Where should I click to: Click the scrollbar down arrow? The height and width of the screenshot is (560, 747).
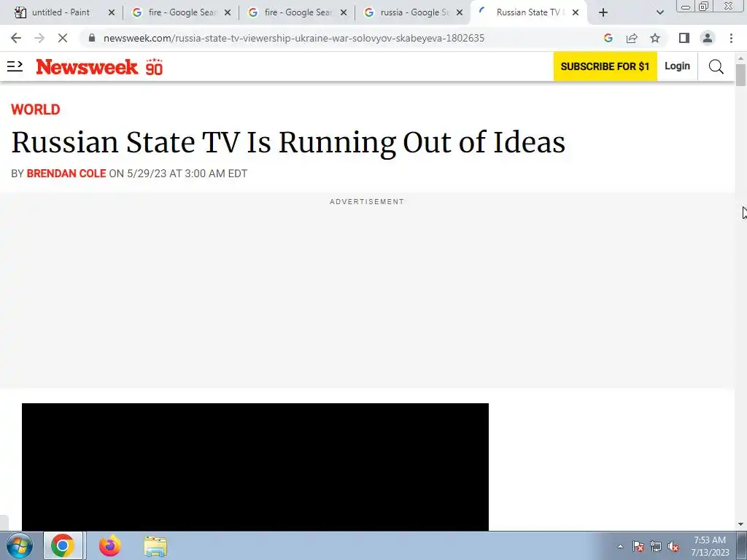[740, 525]
